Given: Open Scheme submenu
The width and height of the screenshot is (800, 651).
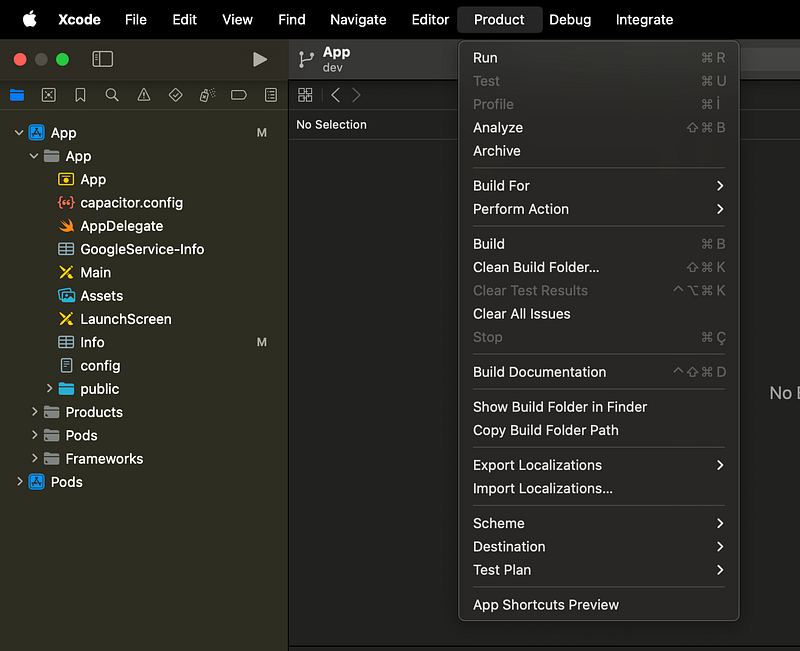Looking at the screenshot, I should click(x=598, y=523).
